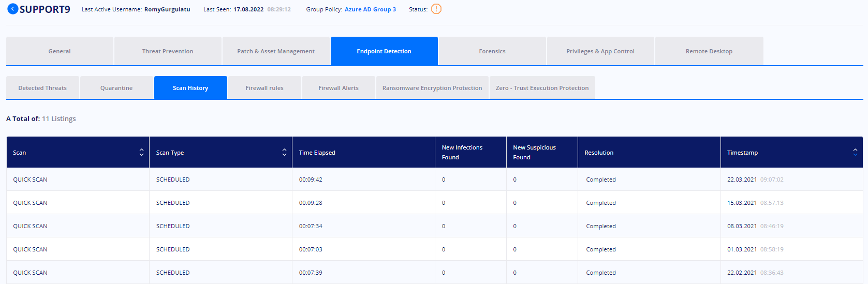
Task: Click time elapsed value 00:07:34
Action: [x=311, y=226]
